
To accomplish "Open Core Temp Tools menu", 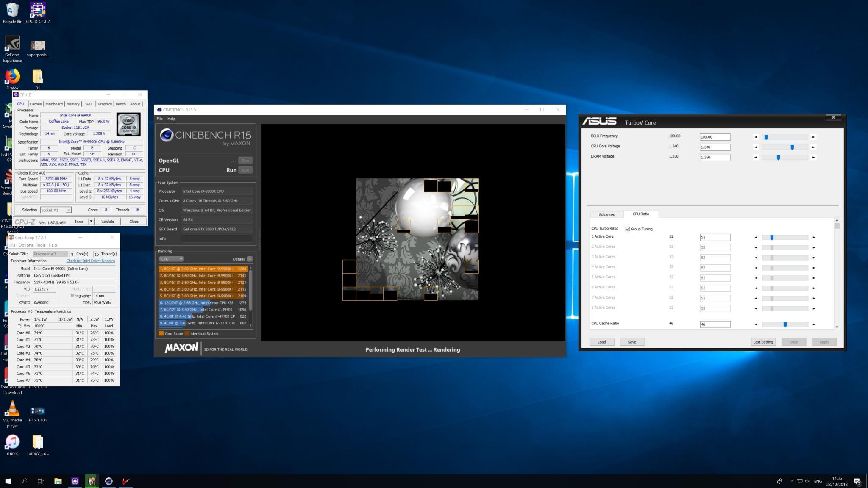I will click(41, 245).
